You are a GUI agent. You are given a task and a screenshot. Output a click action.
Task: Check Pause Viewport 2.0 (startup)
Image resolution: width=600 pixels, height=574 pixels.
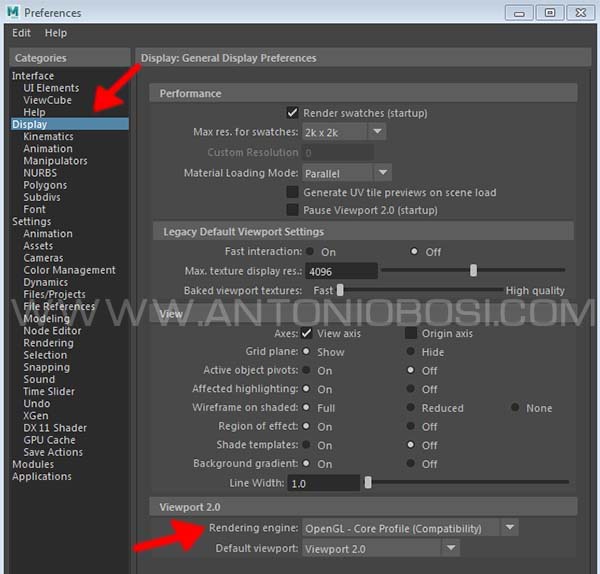click(x=292, y=210)
